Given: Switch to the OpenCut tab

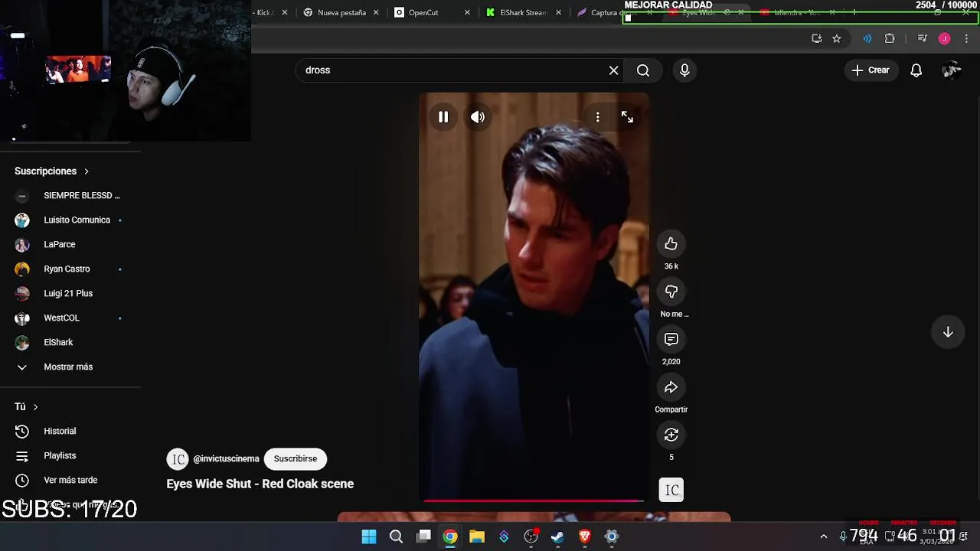Looking at the screenshot, I should pyautogui.click(x=433, y=12).
